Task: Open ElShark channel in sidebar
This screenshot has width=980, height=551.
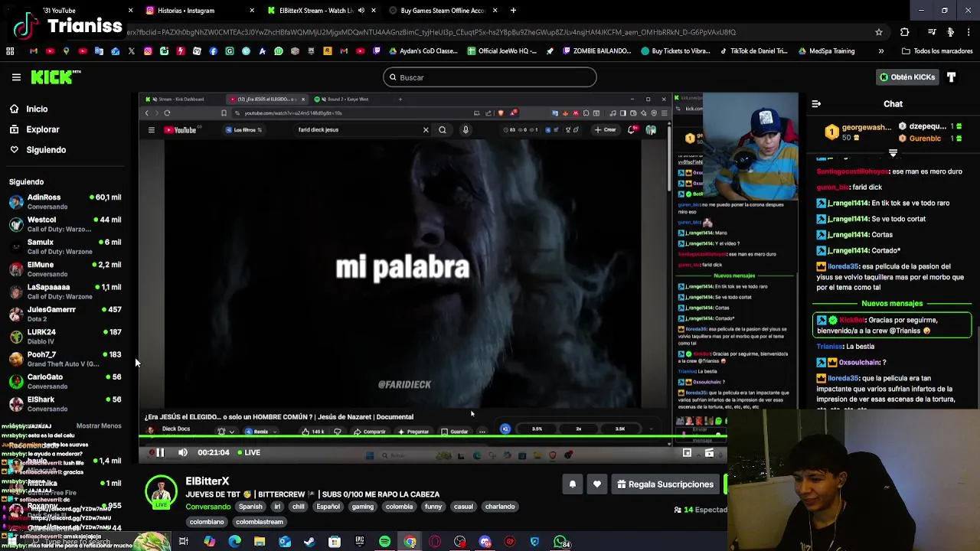Action: click(65, 404)
